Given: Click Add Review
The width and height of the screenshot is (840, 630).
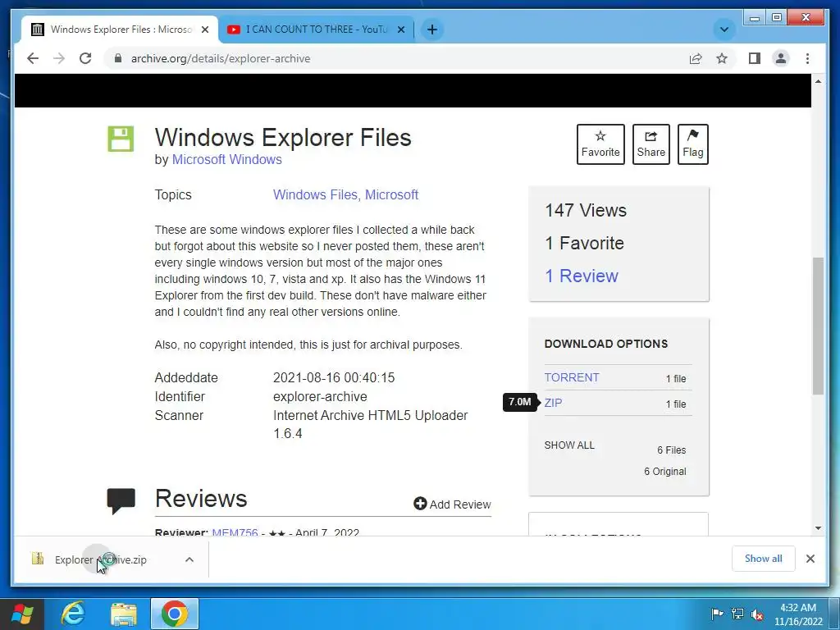Looking at the screenshot, I should [x=452, y=504].
